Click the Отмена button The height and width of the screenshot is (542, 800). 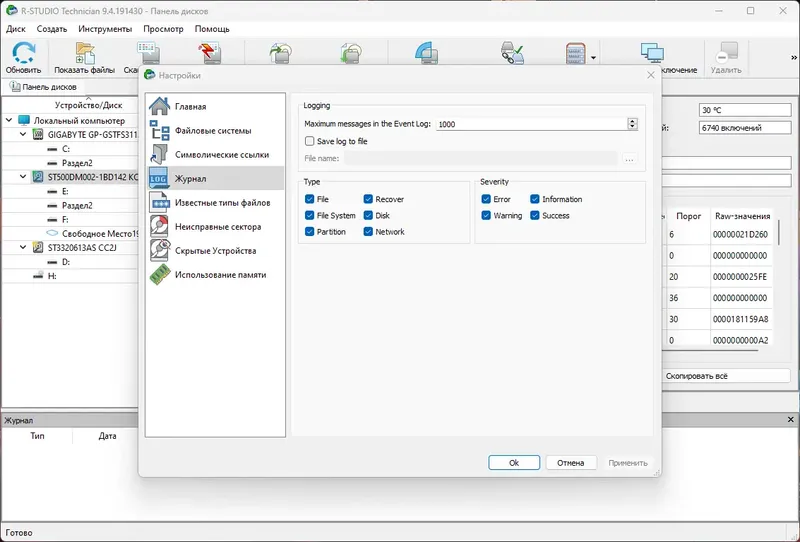[571, 463]
